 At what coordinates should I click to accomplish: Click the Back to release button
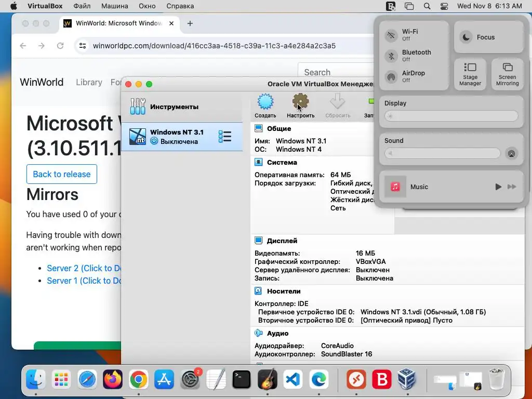click(62, 174)
